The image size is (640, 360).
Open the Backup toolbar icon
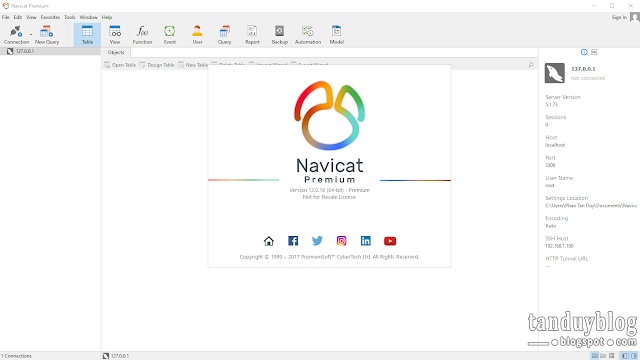(x=280, y=35)
